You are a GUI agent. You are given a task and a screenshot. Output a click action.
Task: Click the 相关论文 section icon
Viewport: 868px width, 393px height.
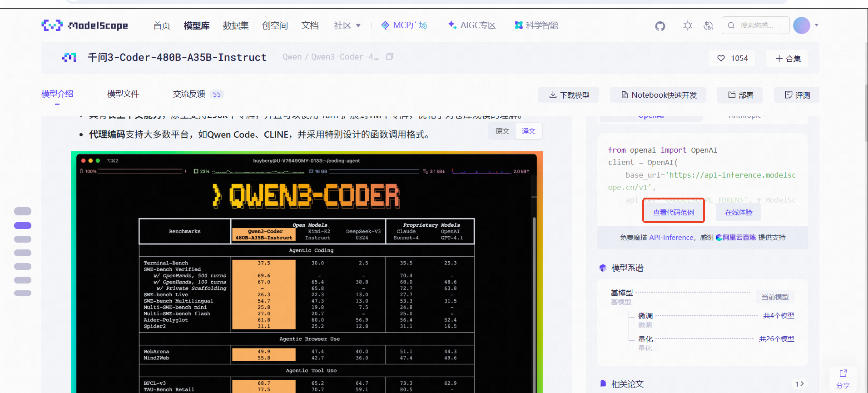(603, 383)
